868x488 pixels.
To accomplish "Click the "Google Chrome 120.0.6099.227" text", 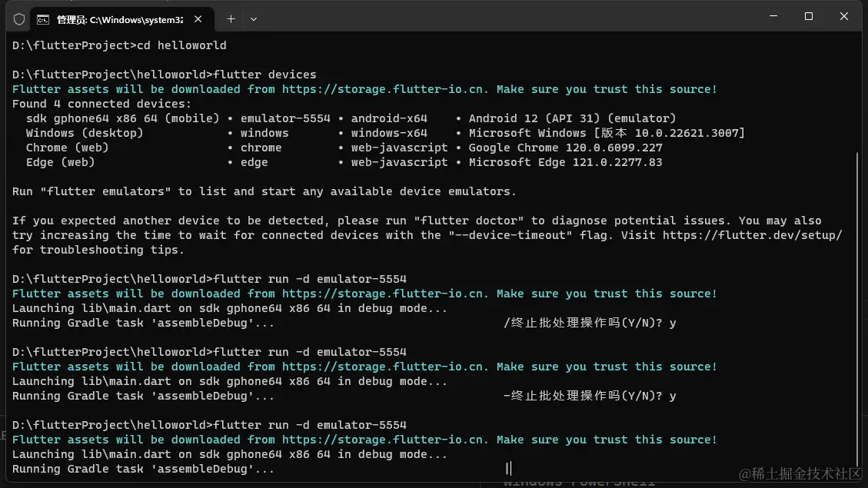I will click(565, 148).
